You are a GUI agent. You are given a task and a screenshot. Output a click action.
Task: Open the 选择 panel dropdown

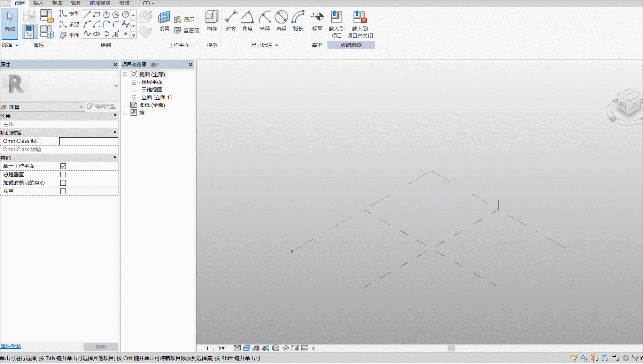pyautogui.click(x=10, y=45)
